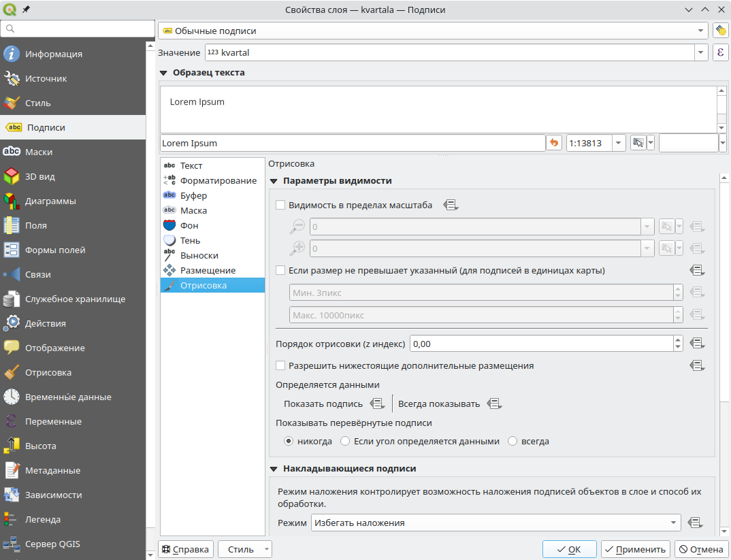Switch to the Тень label settings tab
This screenshot has height=560, width=731.
pyautogui.click(x=212, y=240)
